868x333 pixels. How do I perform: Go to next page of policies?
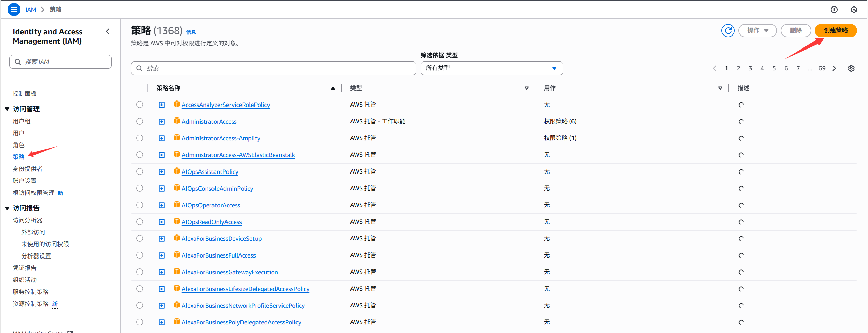coord(834,68)
